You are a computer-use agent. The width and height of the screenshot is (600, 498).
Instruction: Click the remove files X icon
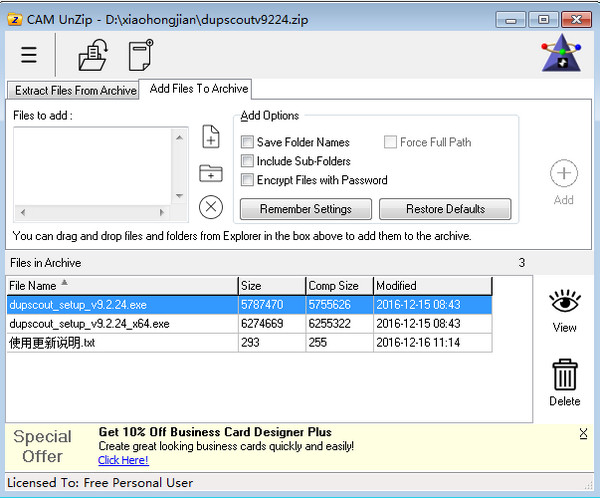pos(210,207)
